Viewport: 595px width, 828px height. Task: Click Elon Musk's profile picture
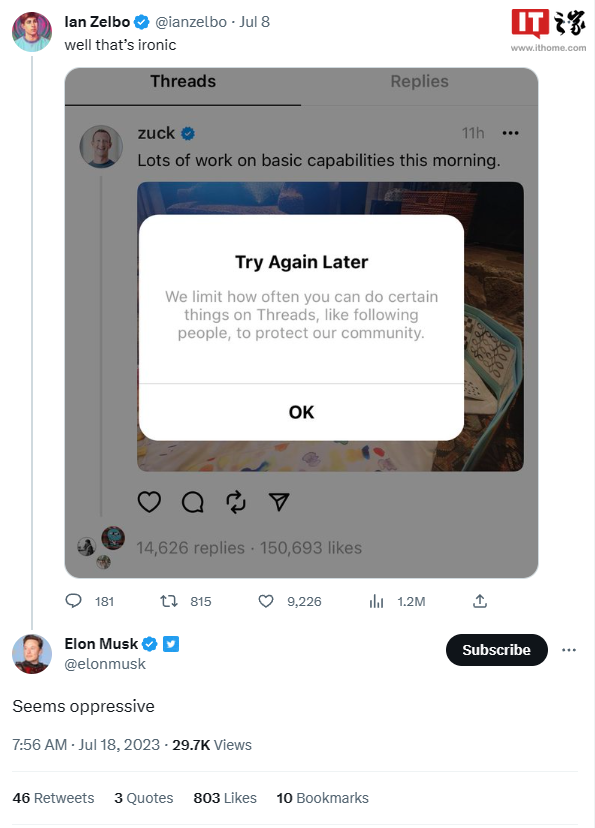pyautogui.click(x=32, y=654)
